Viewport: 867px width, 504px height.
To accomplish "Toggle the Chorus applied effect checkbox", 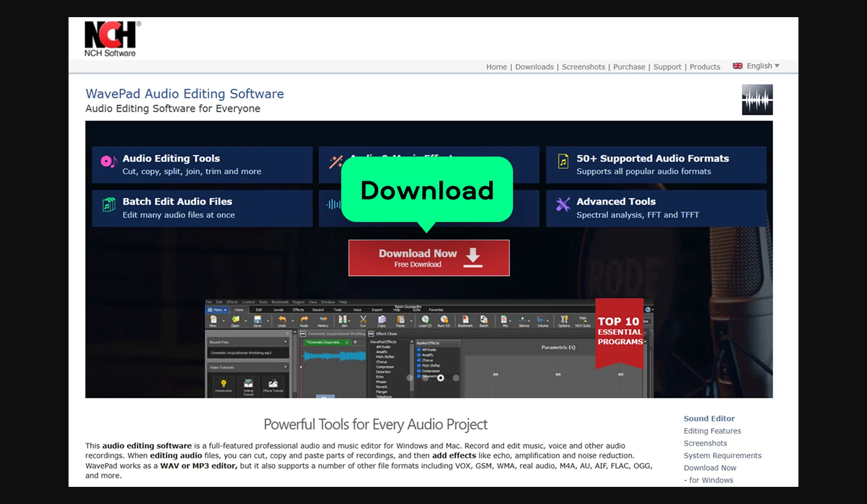I will 419,360.
